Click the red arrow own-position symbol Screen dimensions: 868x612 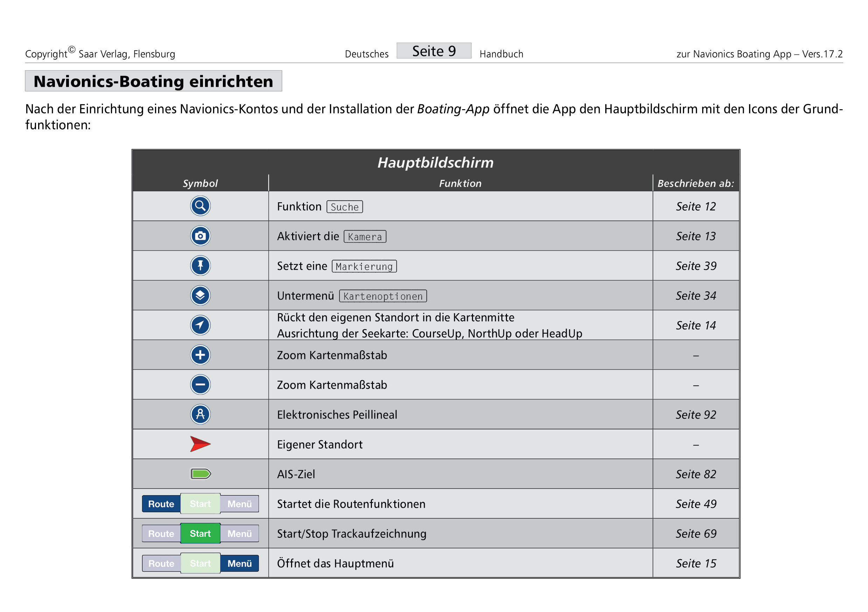(x=200, y=444)
